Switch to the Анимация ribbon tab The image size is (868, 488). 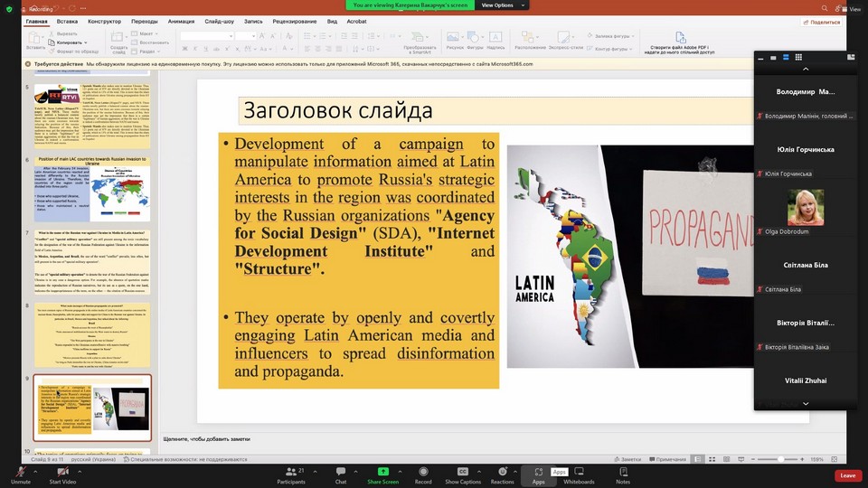[x=179, y=20]
